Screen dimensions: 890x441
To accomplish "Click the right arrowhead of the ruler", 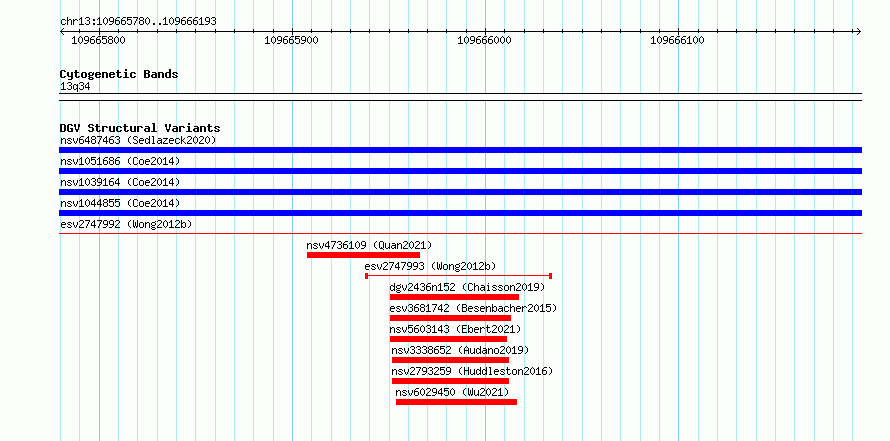I will [x=858, y=31].
